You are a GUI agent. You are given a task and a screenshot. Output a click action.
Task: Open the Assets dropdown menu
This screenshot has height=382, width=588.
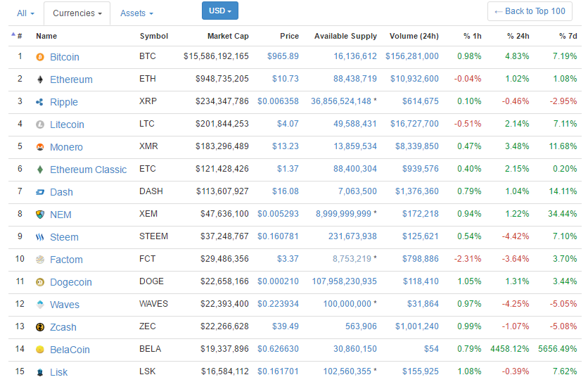tap(136, 13)
